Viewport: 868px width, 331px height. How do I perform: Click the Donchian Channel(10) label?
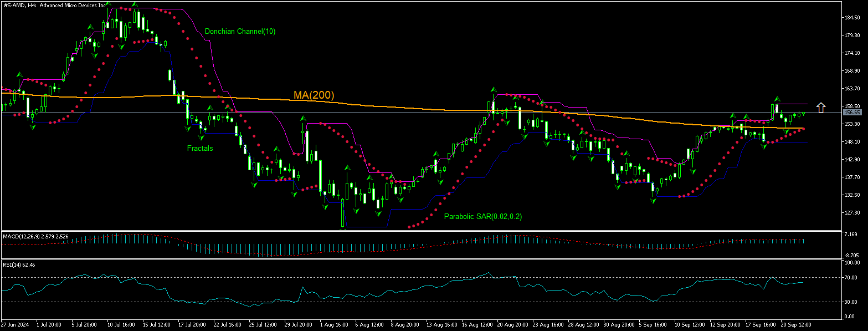point(240,32)
